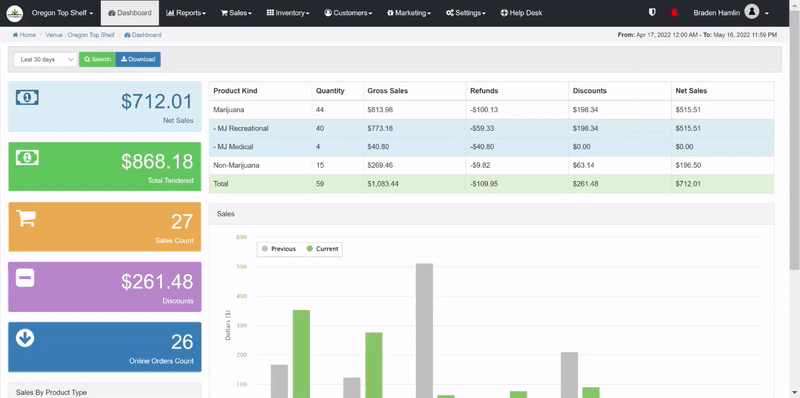Click the Oregon Top Shelf logo icon
The image size is (800, 398).
click(x=15, y=13)
